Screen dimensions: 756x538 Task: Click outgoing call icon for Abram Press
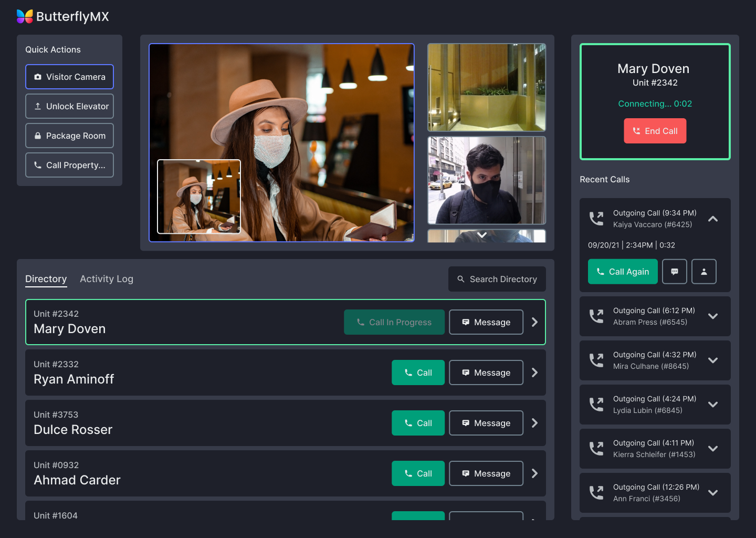pyautogui.click(x=596, y=316)
